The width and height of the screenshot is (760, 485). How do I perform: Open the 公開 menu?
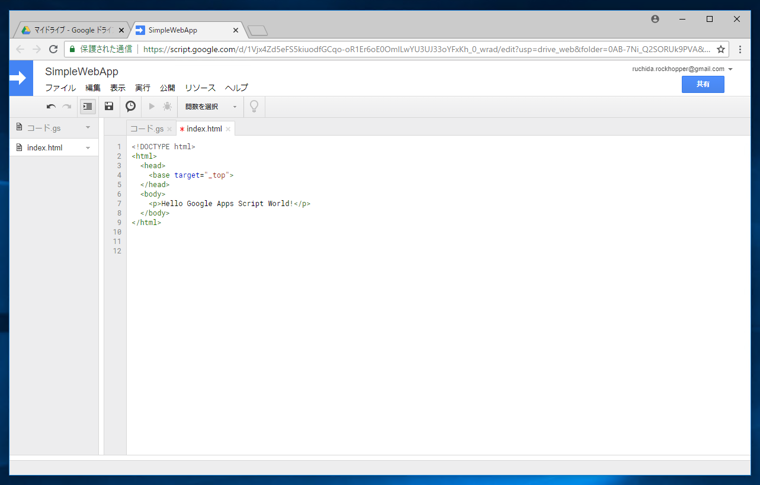coord(167,88)
